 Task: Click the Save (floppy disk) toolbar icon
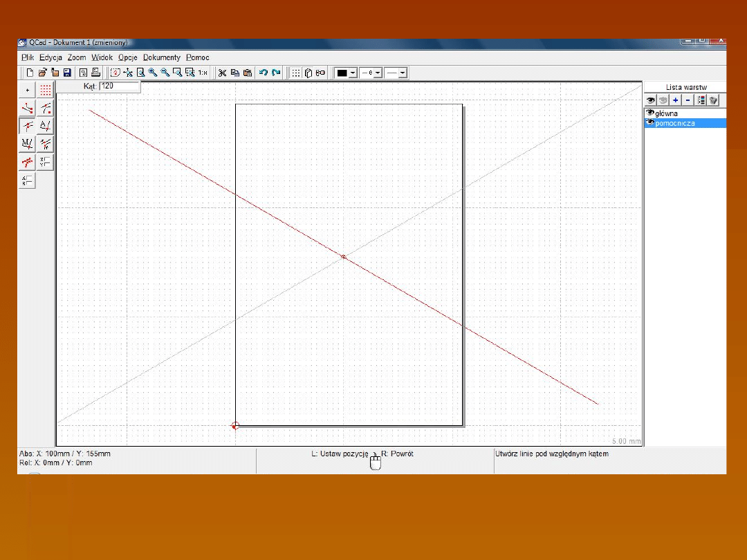(x=67, y=73)
